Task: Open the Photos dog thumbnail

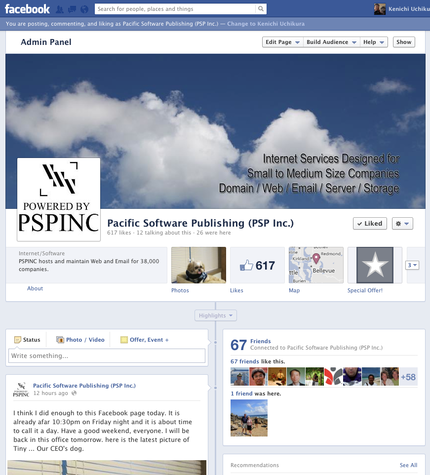Action: [198, 265]
